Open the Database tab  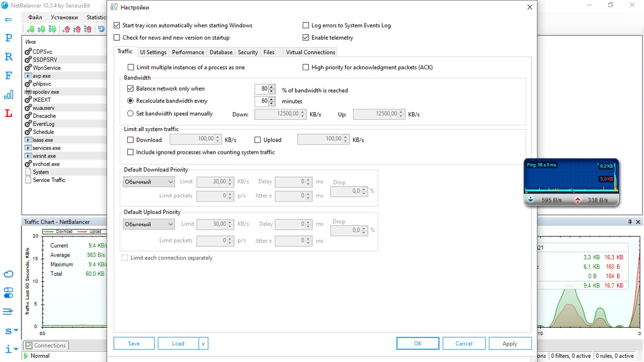click(x=221, y=52)
